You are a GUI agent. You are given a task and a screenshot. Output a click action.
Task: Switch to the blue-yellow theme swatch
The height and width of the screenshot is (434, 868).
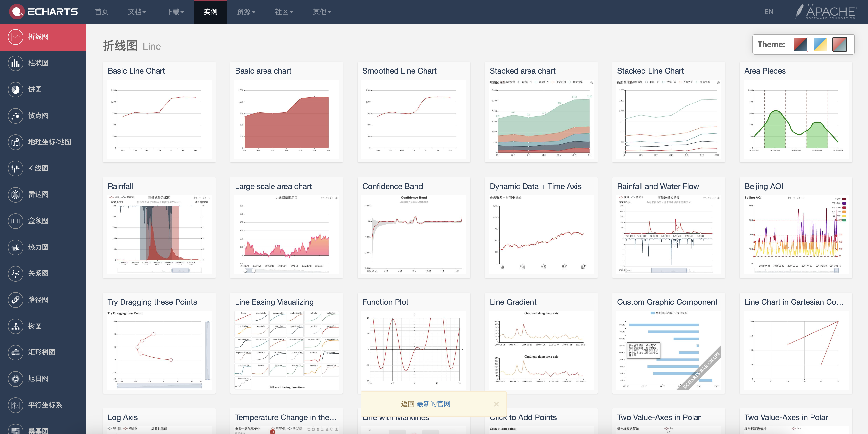pyautogui.click(x=820, y=44)
